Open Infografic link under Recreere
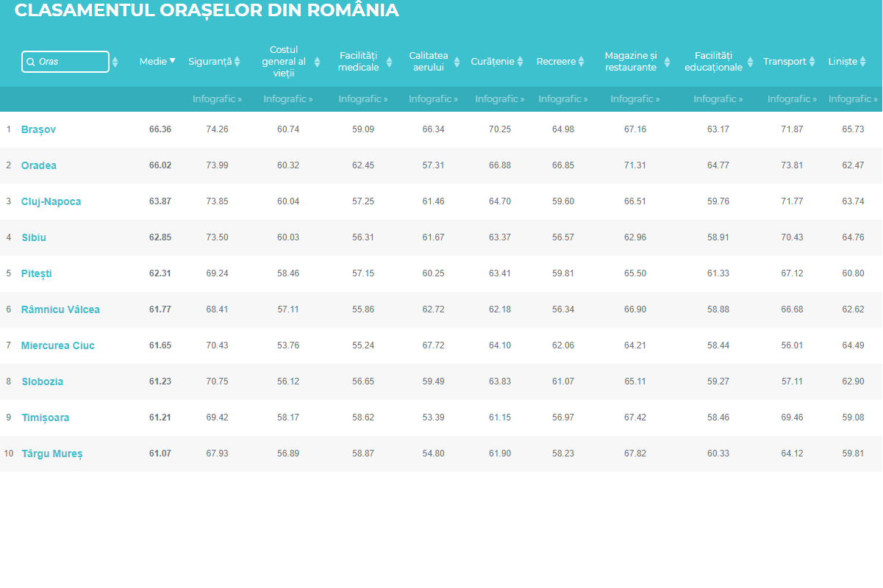This screenshot has width=883, height=588. (563, 99)
